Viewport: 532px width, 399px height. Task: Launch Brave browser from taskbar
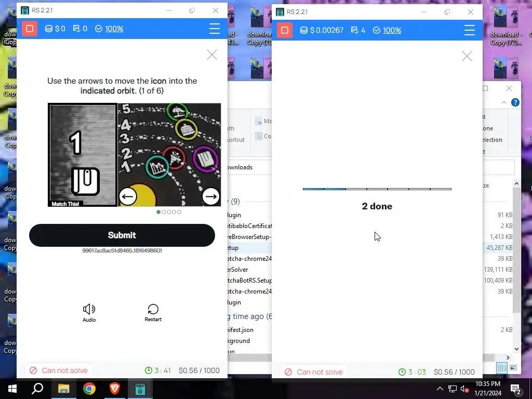(x=115, y=389)
